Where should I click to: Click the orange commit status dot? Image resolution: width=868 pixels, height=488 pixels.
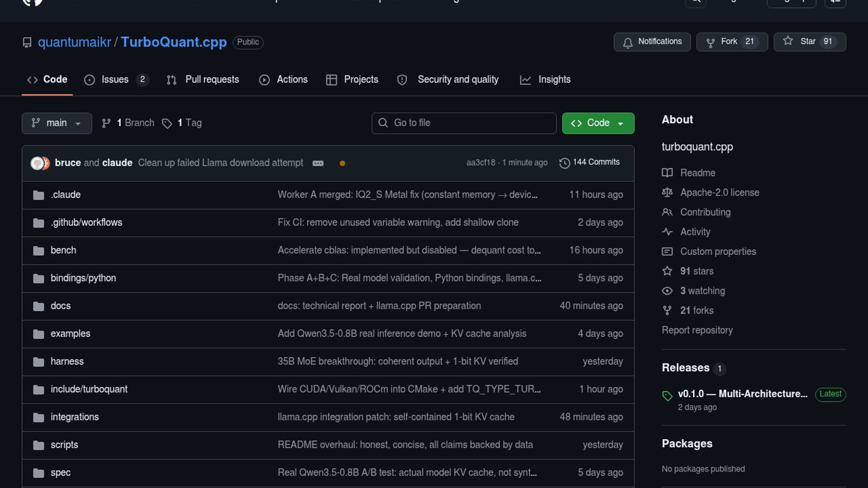pyautogui.click(x=342, y=163)
